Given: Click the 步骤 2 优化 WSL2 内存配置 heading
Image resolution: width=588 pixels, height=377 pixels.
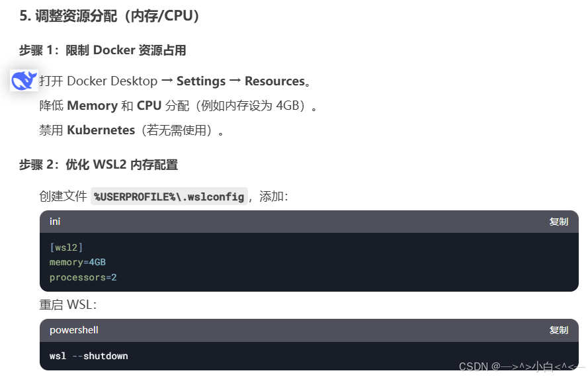Looking at the screenshot, I should pyautogui.click(x=99, y=164).
